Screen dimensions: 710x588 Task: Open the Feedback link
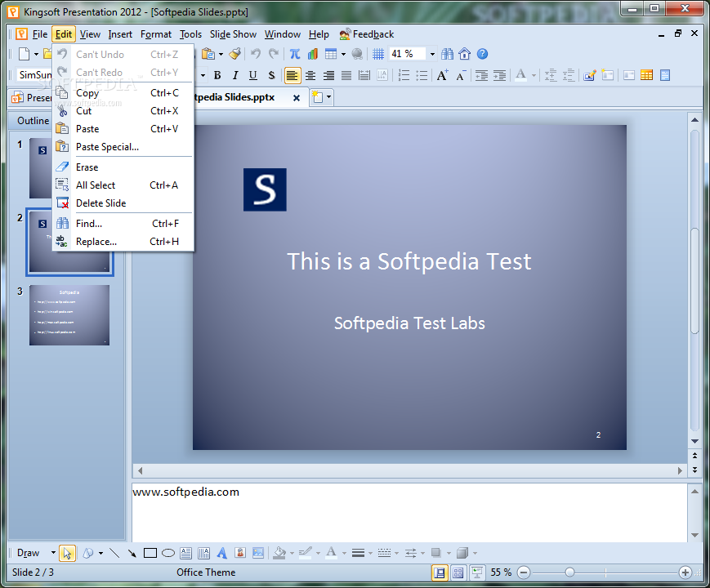pos(367,34)
